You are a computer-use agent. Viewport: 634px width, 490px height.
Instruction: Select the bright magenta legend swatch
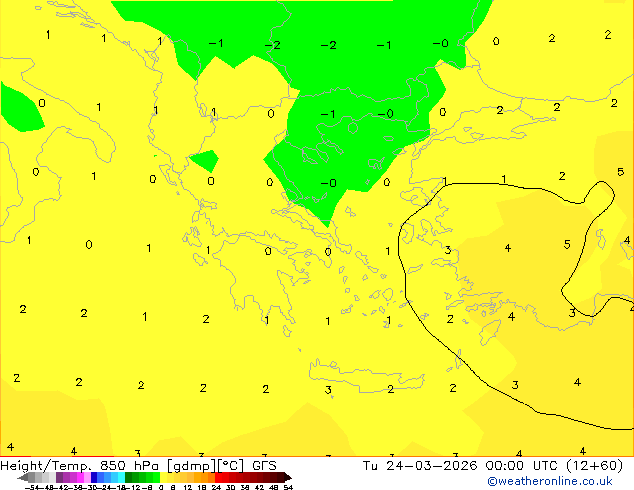coord(80,477)
